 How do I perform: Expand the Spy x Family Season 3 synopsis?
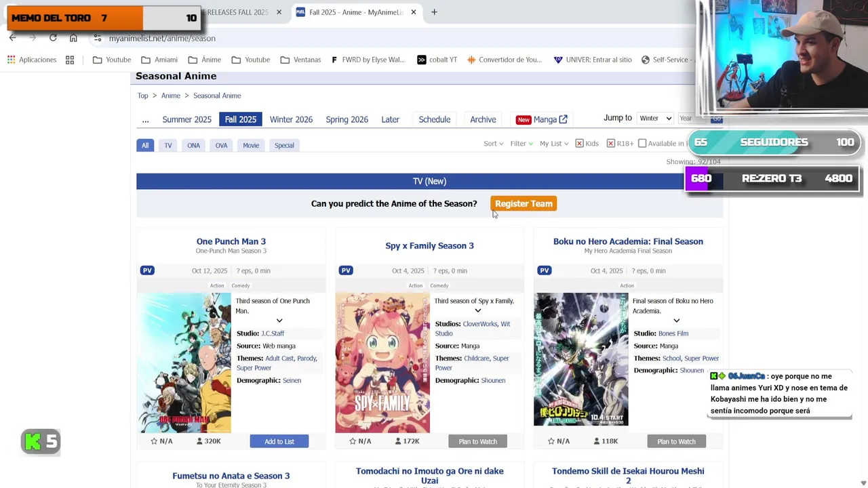477,310
